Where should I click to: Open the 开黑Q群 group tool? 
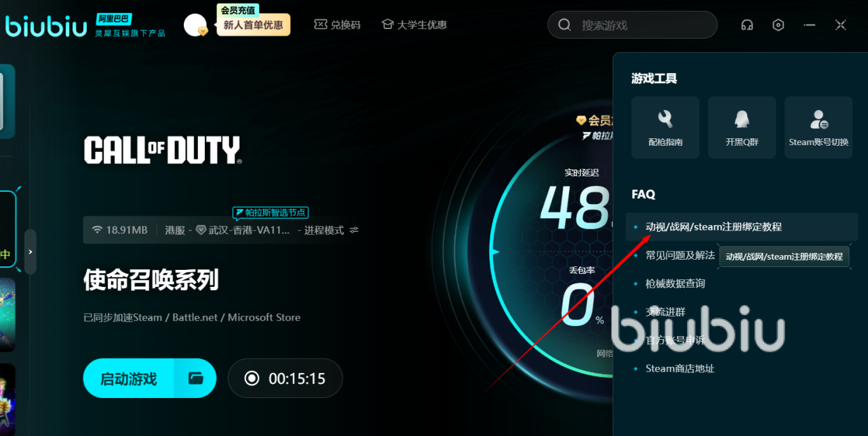pyautogui.click(x=742, y=127)
